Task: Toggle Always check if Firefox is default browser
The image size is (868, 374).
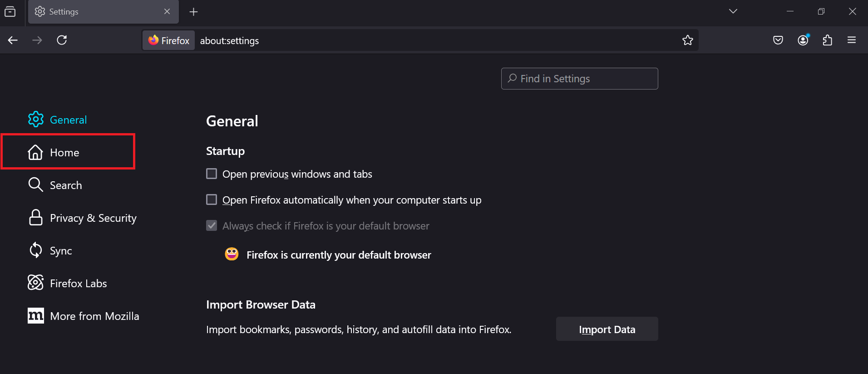Action: [x=212, y=226]
